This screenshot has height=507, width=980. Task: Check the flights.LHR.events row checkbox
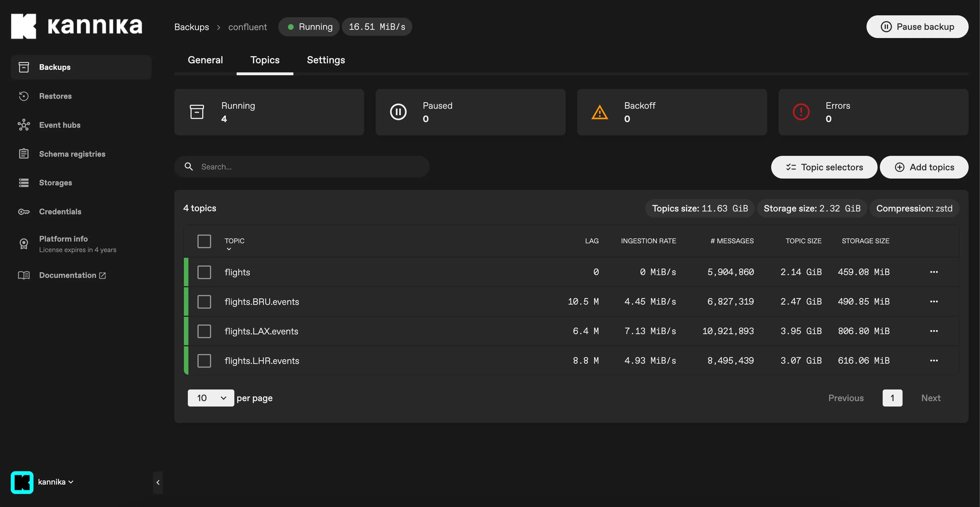[x=204, y=361]
